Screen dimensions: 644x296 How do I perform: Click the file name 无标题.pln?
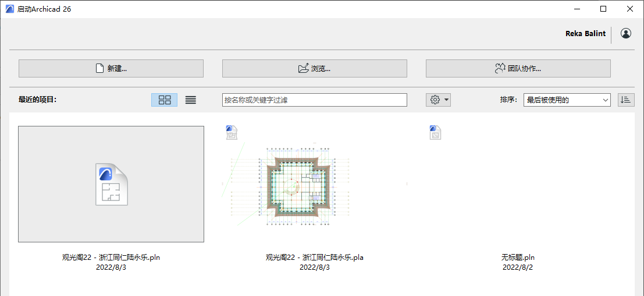point(518,258)
